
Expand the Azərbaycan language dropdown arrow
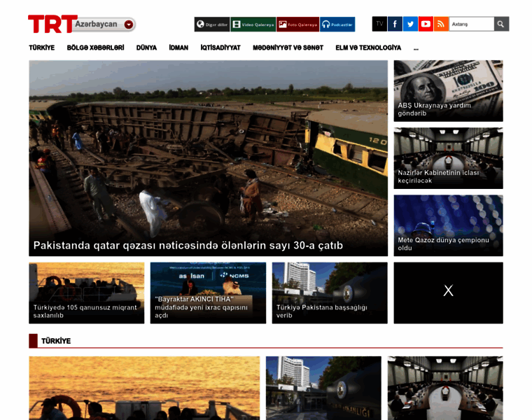click(x=129, y=24)
